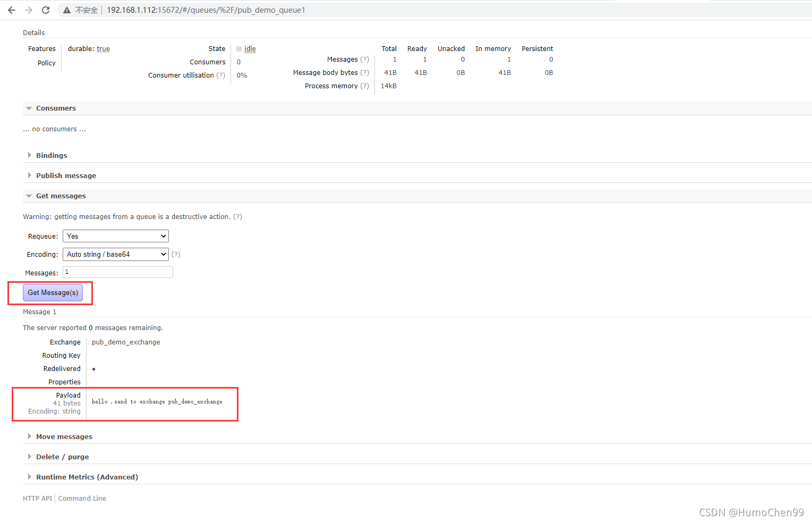Click the browser address bar URL
This screenshot has height=522, width=812.
click(x=206, y=10)
